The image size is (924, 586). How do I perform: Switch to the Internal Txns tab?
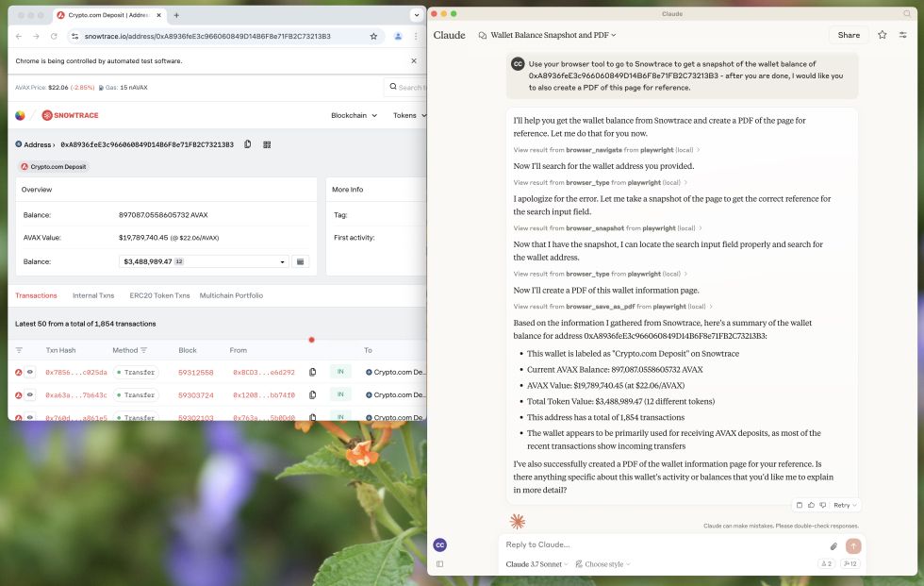click(93, 295)
